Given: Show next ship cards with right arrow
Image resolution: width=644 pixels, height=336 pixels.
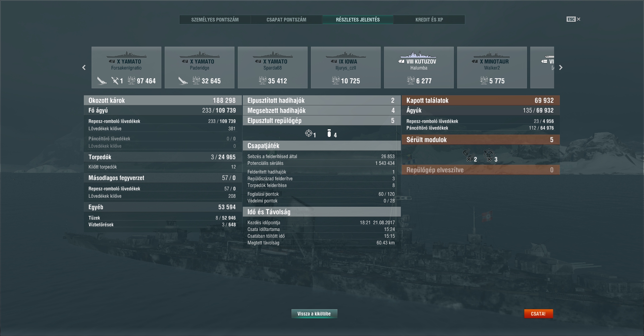Looking at the screenshot, I should tap(560, 67).
